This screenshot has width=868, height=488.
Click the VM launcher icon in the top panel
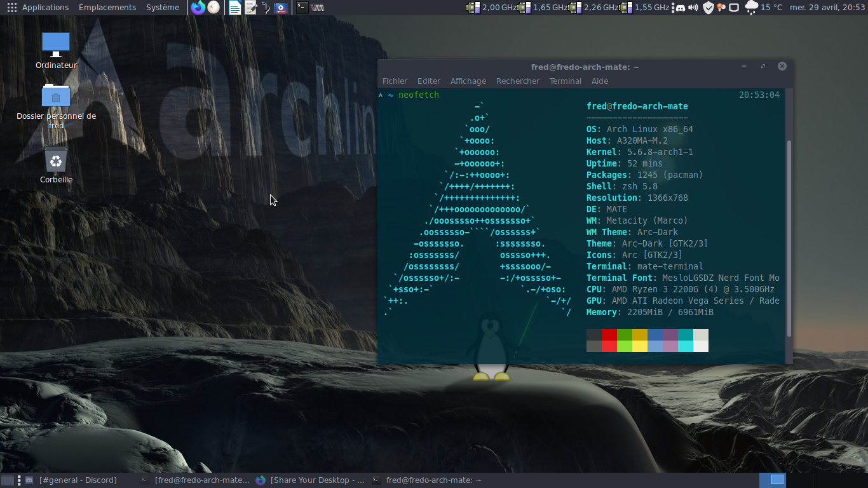(318, 8)
